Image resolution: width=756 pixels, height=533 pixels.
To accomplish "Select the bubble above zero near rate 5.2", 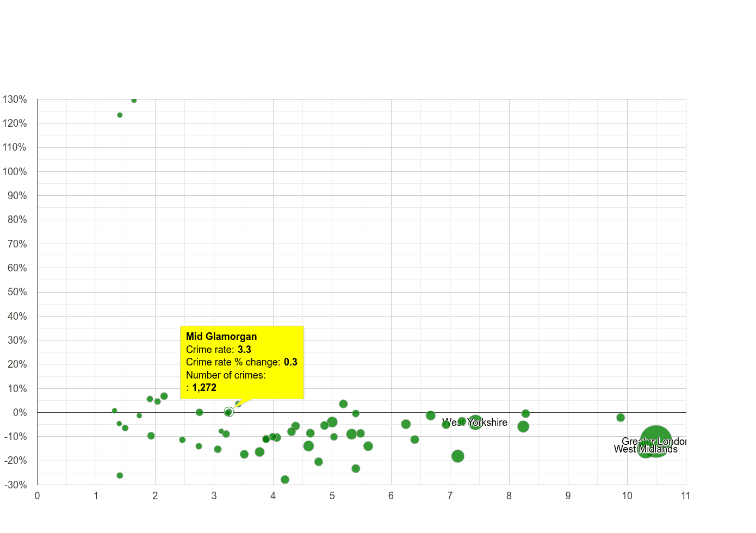I will coord(343,404).
